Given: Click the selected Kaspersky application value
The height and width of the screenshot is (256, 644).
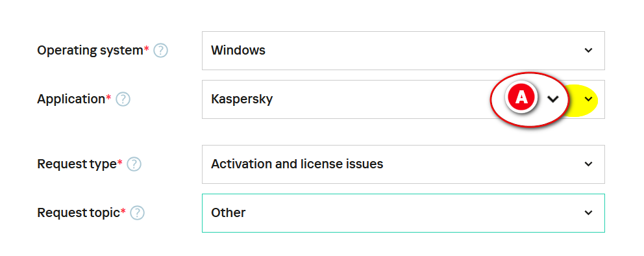Looking at the screenshot, I should (x=242, y=99).
